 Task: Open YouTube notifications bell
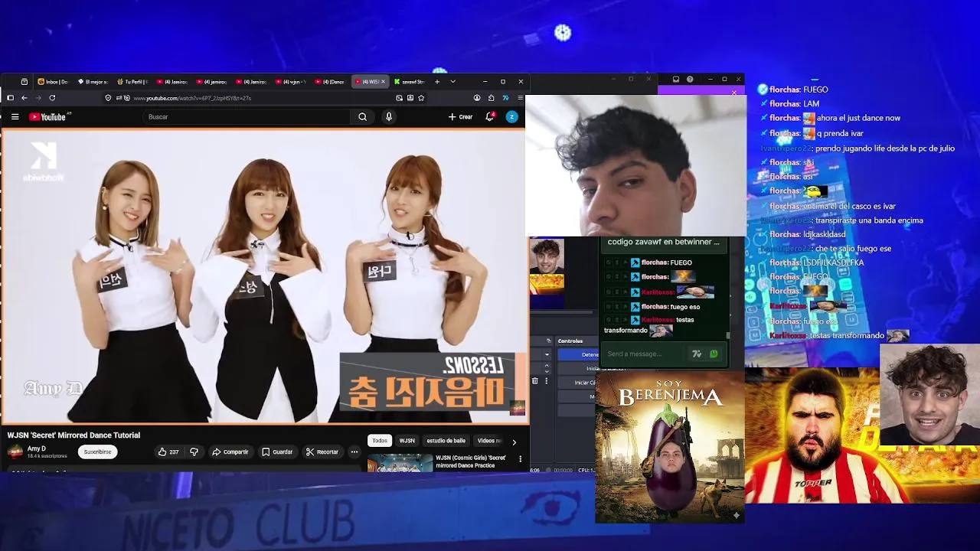pyautogui.click(x=490, y=117)
